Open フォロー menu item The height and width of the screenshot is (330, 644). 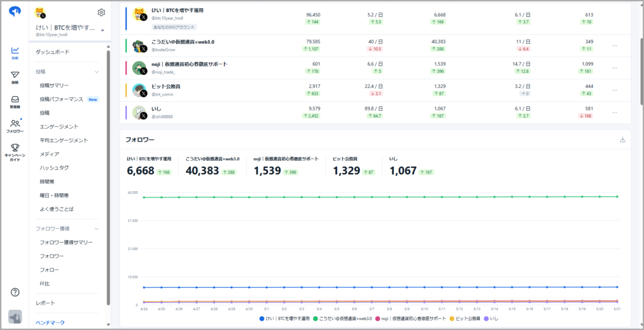49,270
